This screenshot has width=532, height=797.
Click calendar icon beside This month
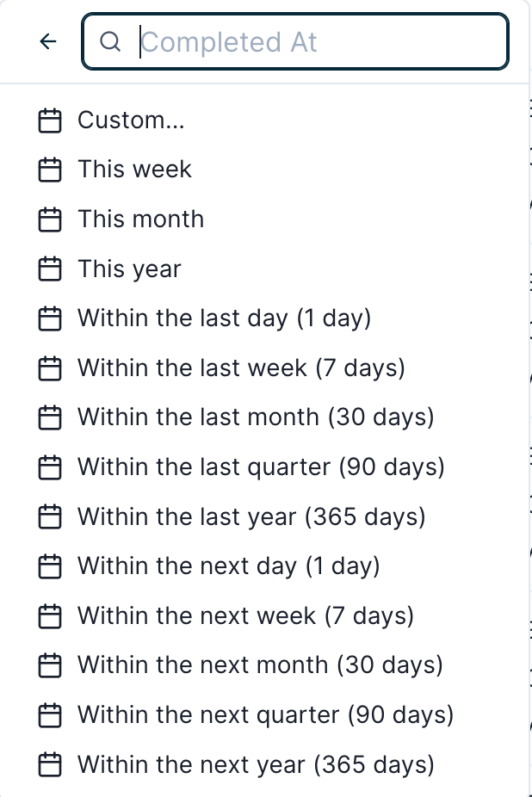click(x=51, y=219)
